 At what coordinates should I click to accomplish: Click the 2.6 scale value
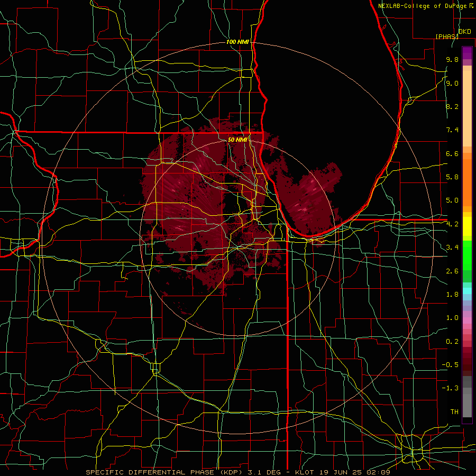pos(452,271)
